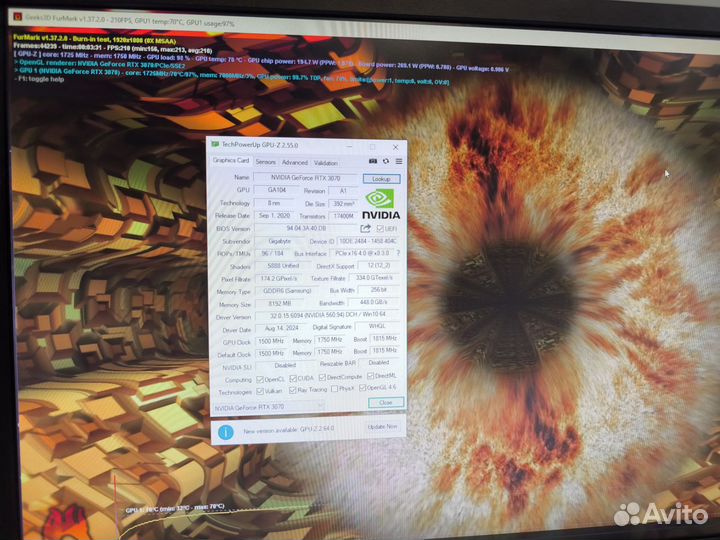Click the FurMark title bar icon
This screenshot has height=540, width=720.
point(17,17)
